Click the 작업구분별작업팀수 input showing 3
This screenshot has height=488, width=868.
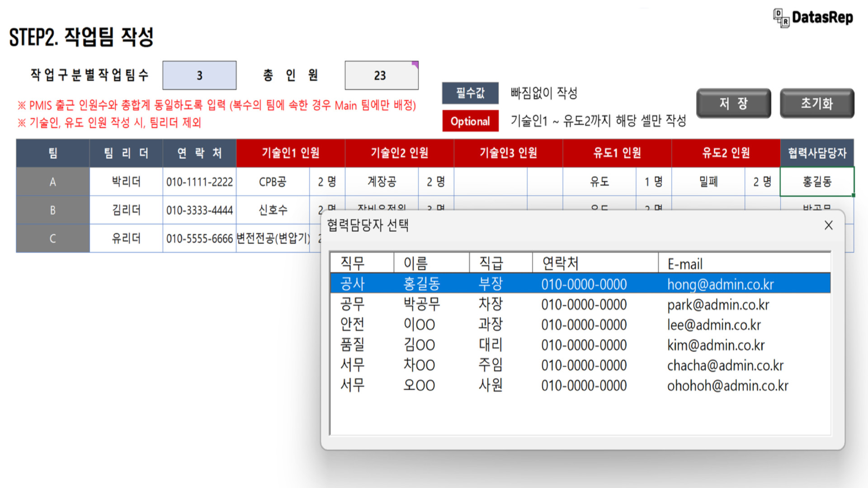199,75
